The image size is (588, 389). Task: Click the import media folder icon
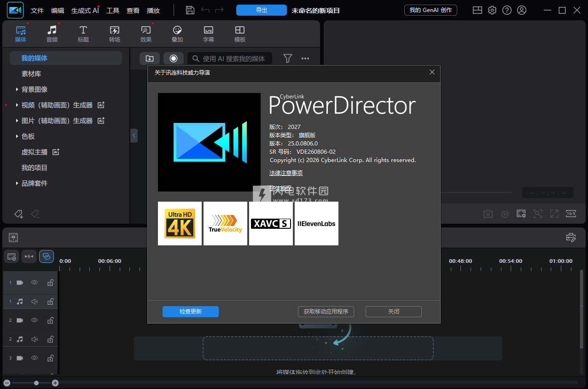[150, 58]
